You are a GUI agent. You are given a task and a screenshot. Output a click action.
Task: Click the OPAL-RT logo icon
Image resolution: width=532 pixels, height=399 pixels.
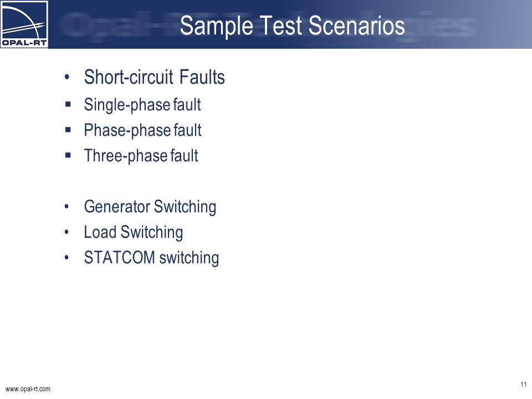24,24
